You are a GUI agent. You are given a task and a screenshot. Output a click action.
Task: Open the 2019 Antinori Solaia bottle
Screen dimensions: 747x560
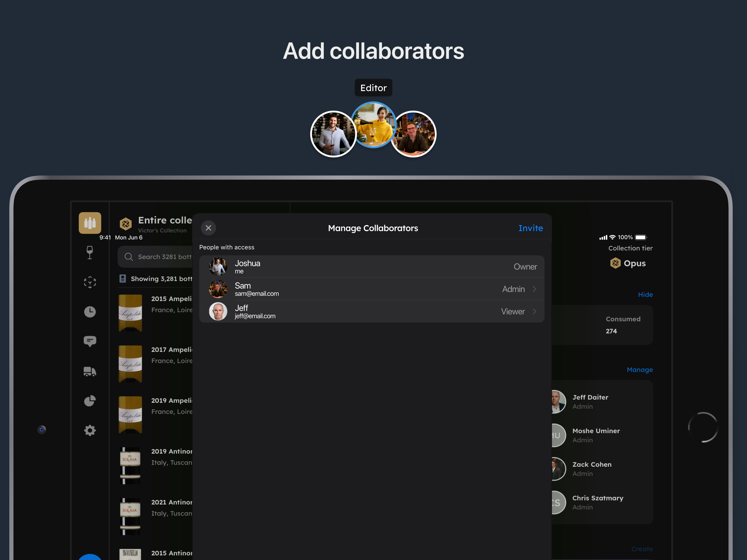(156, 465)
